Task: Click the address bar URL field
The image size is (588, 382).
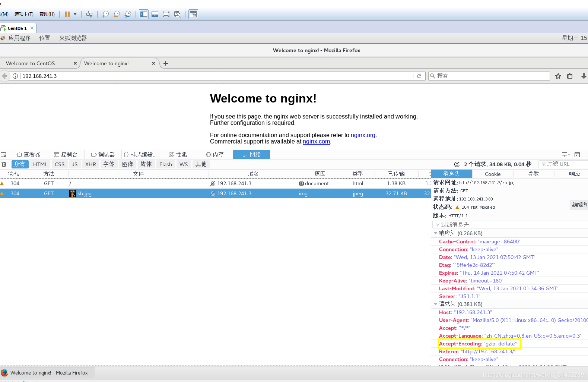Action: pyautogui.click(x=216, y=76)
